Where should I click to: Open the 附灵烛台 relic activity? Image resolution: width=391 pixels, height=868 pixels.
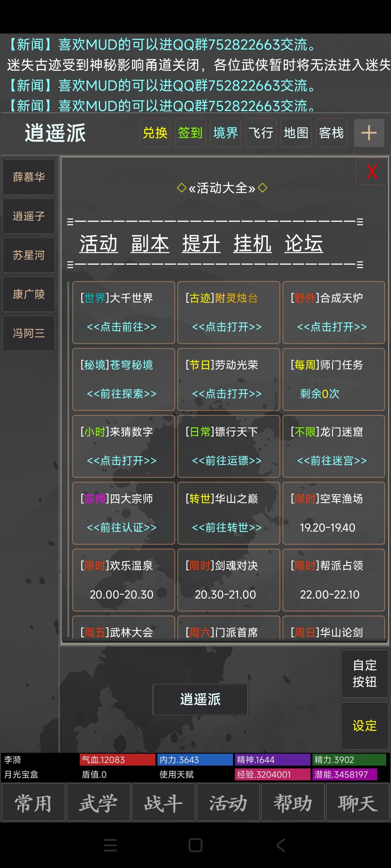coord(229,312)
